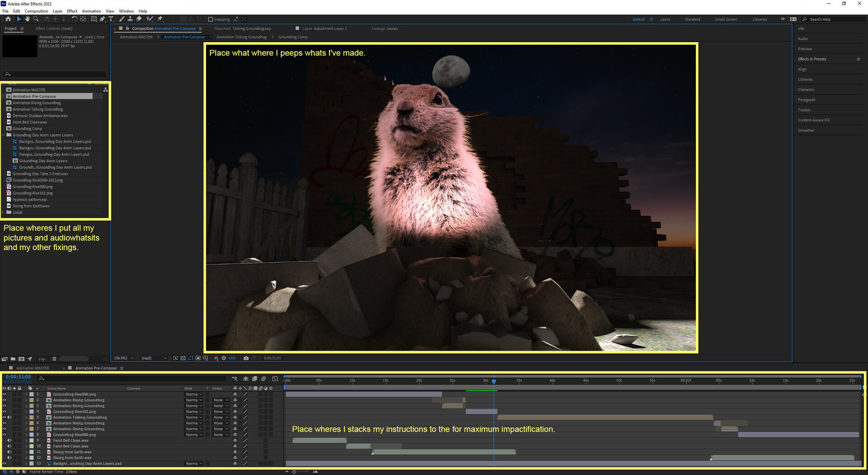Click the Take Snapshot camera icon below the composition
Screen dimensions: 868x475
[x=246, y=358]
